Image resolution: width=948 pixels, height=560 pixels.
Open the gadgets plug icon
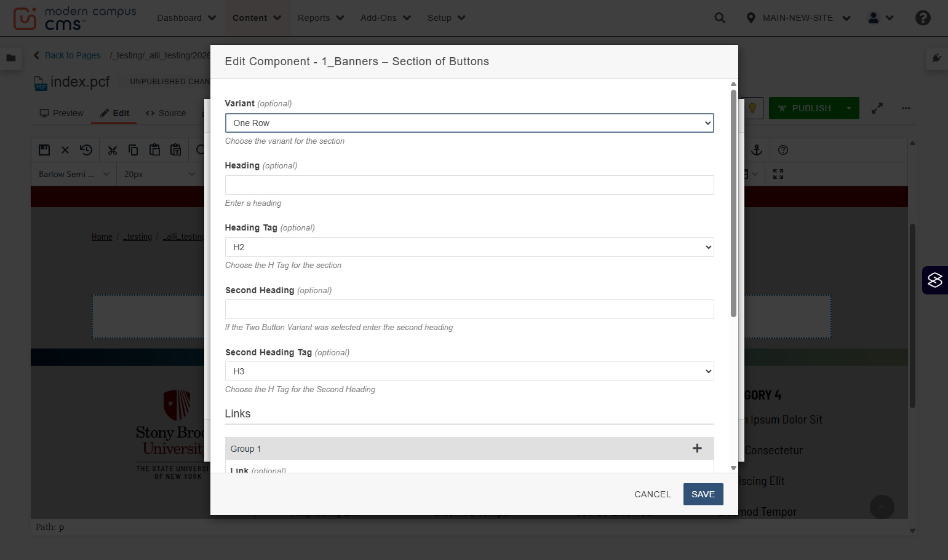(936, 58)
